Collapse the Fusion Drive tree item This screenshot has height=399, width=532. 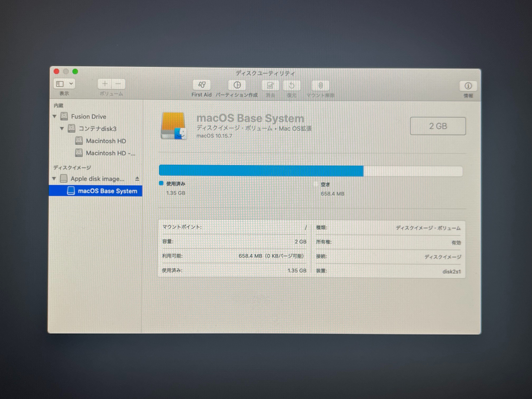54,117
